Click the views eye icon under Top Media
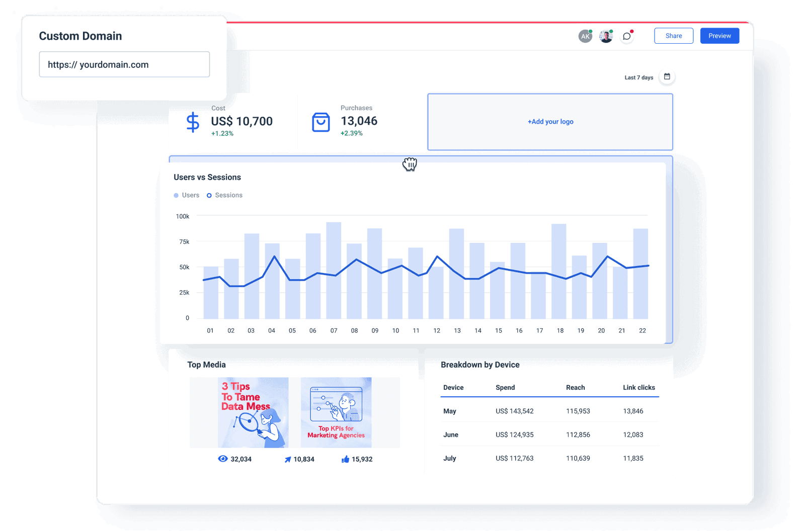 click(x=222, y=459)
